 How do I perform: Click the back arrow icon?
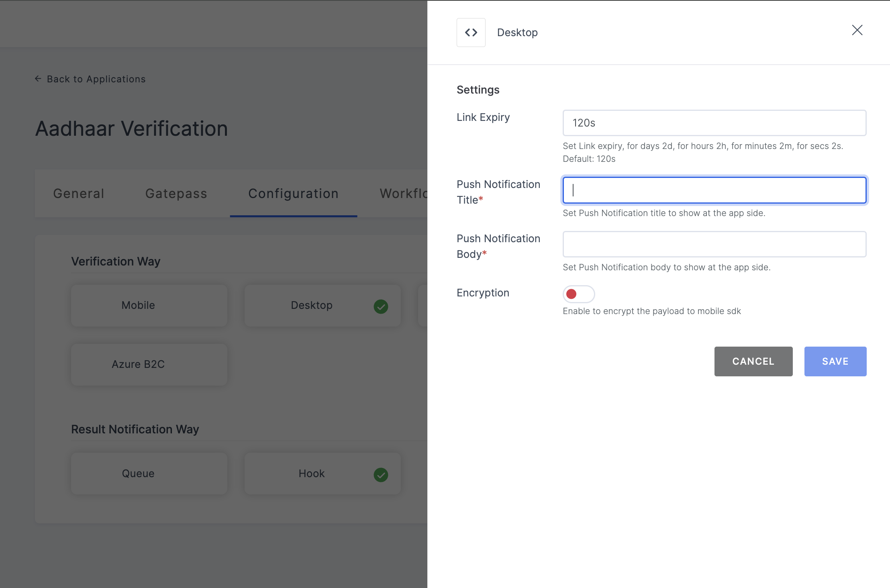click(x=38, y=79)
